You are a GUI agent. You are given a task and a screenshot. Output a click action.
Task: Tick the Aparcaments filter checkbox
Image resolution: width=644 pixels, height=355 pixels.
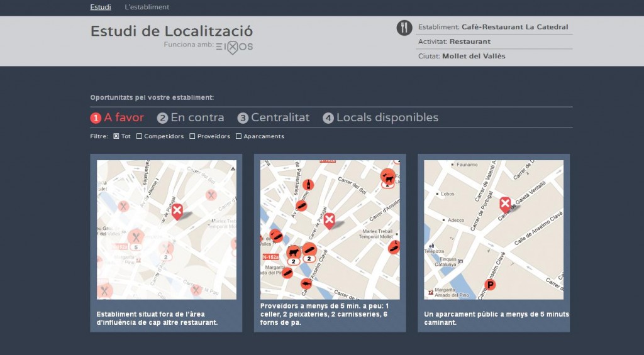tap(238, 136)
